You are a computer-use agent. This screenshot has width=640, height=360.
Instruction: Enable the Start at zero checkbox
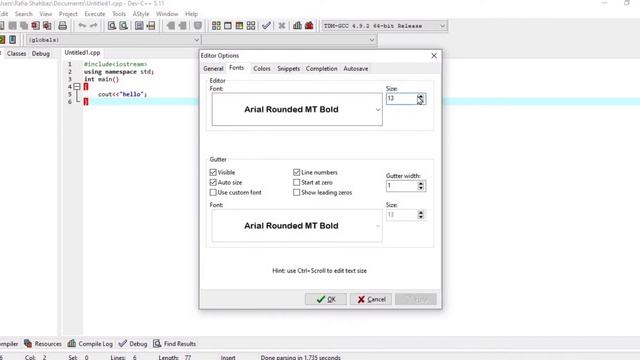pos(297,182)
